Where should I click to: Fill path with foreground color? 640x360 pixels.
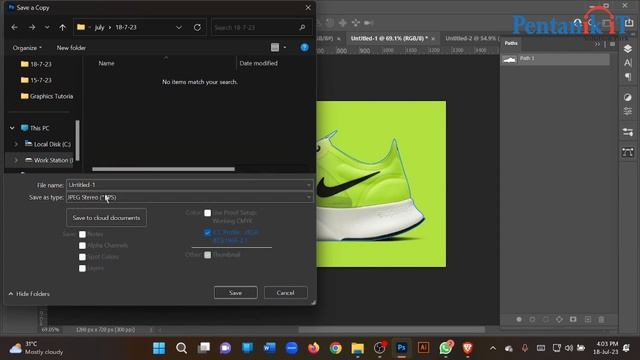(519, 319)
